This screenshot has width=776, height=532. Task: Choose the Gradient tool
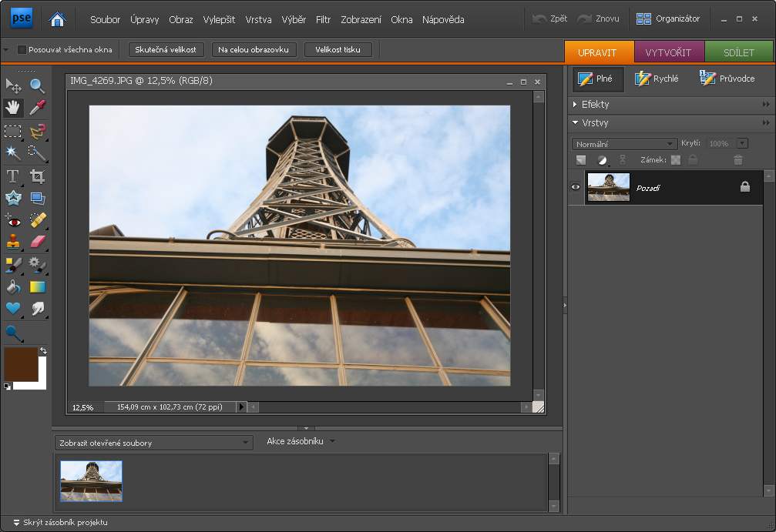[37, 287]
